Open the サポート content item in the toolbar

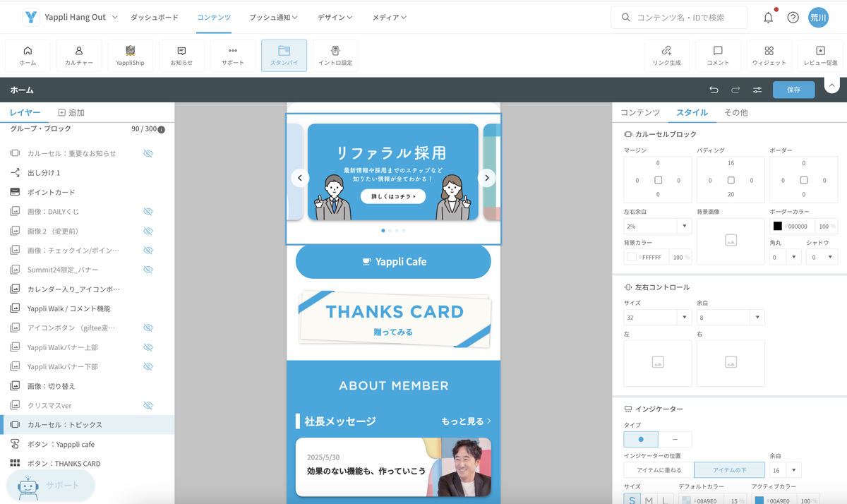(233, 55)
